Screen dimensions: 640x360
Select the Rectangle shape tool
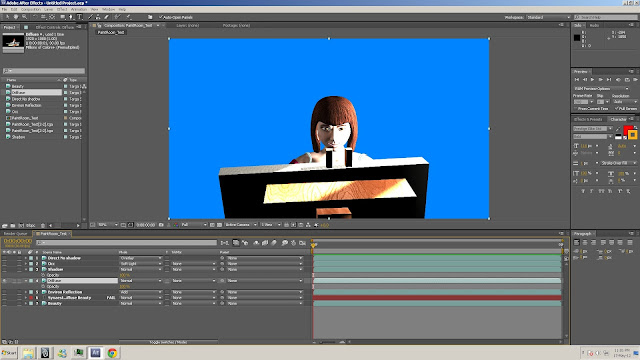pos(62,17)
